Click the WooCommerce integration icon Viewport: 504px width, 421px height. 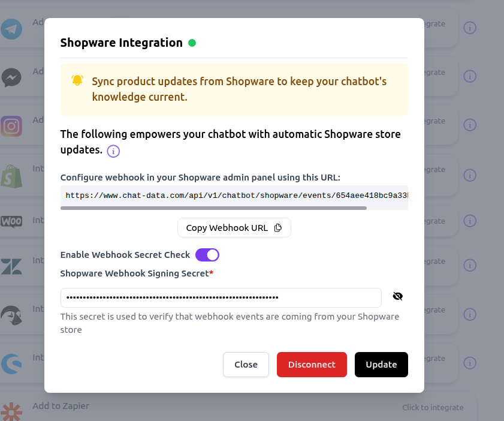pos(11,221)
